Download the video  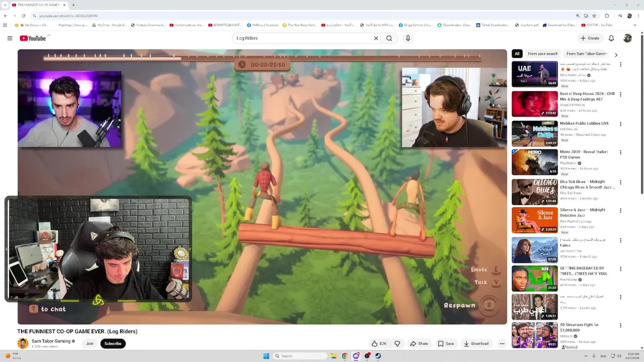[x=476, y=343]
